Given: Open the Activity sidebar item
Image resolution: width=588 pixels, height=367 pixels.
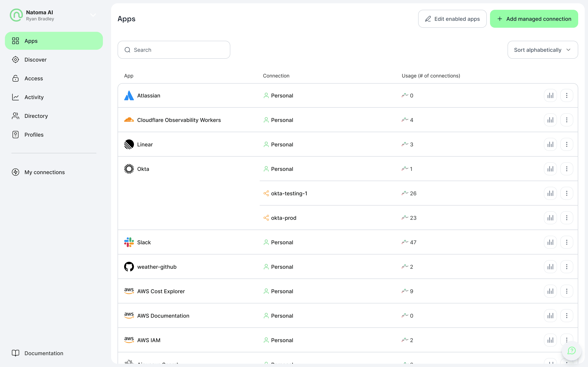Looking at the screenshot, I should tap(34, 97).
